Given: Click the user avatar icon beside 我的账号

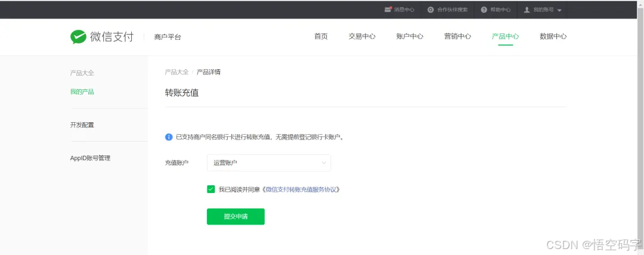Looking at the screenshot, I should click(527, 10).
